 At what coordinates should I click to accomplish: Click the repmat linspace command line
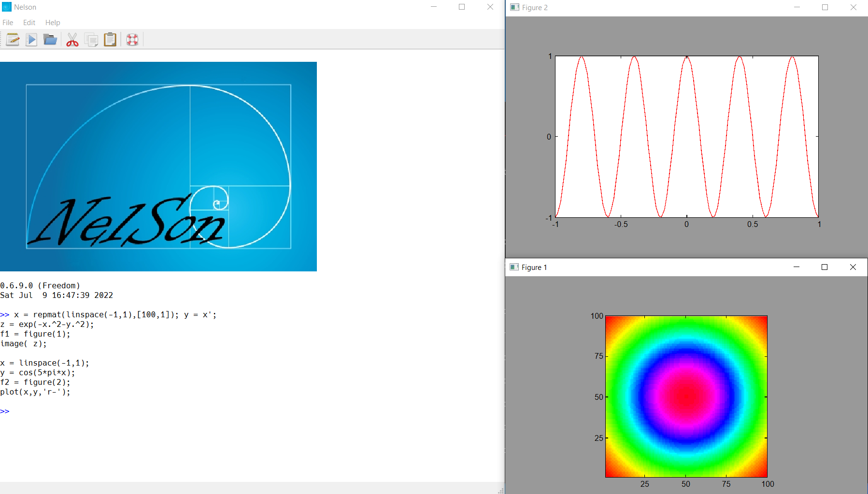point(109,315)
